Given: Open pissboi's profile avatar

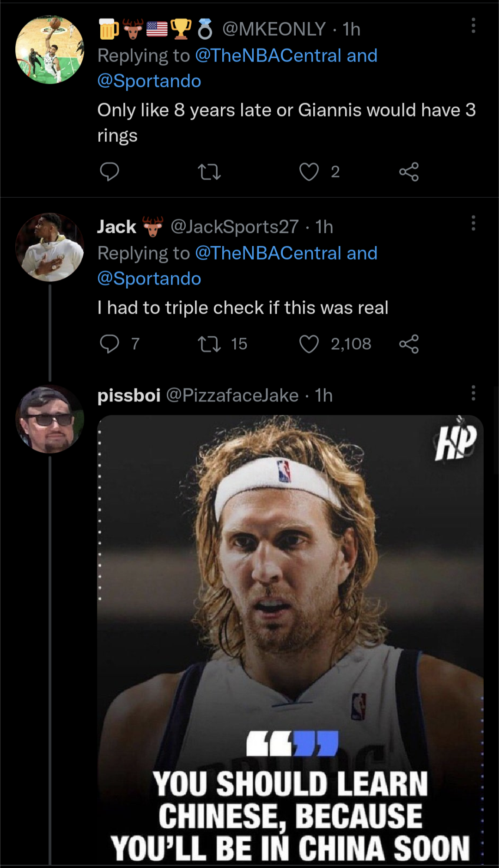Looking at the screenshot, I should [50, 419].
